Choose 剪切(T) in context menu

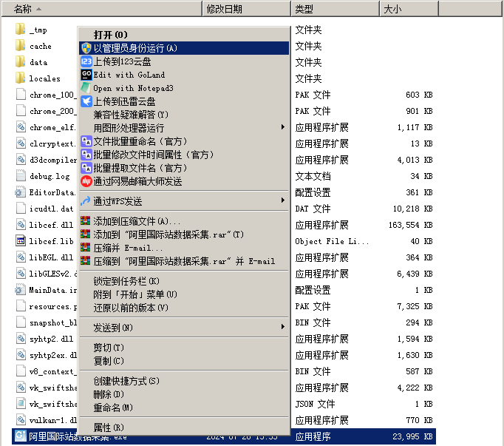pos(184,348)
